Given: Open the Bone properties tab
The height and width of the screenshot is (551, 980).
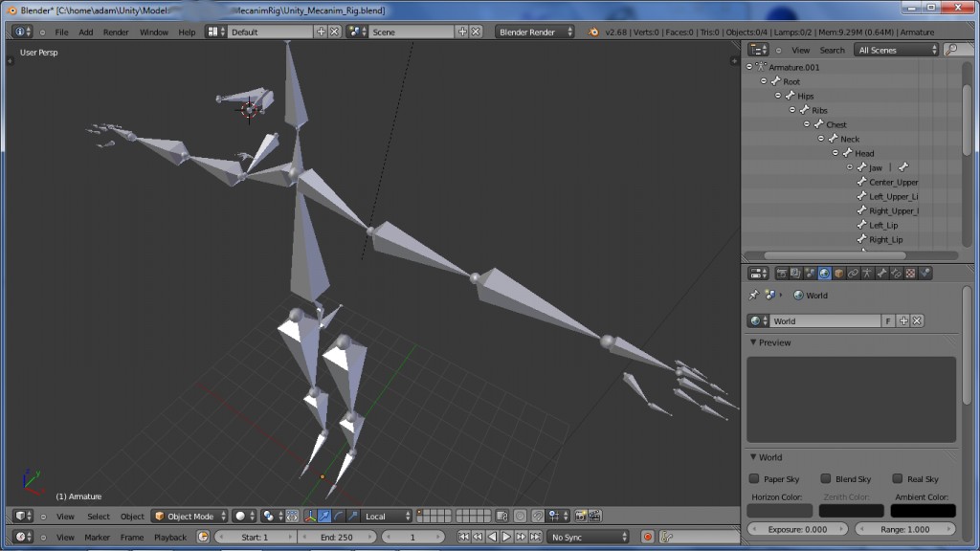Looking at the screenshot, I should point(880,274).
